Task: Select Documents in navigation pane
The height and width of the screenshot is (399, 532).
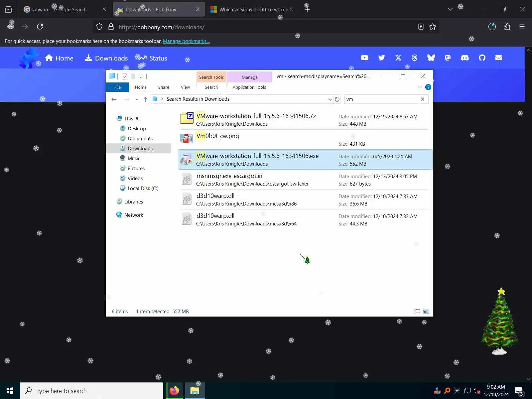Action: click(x=140, y=138)
